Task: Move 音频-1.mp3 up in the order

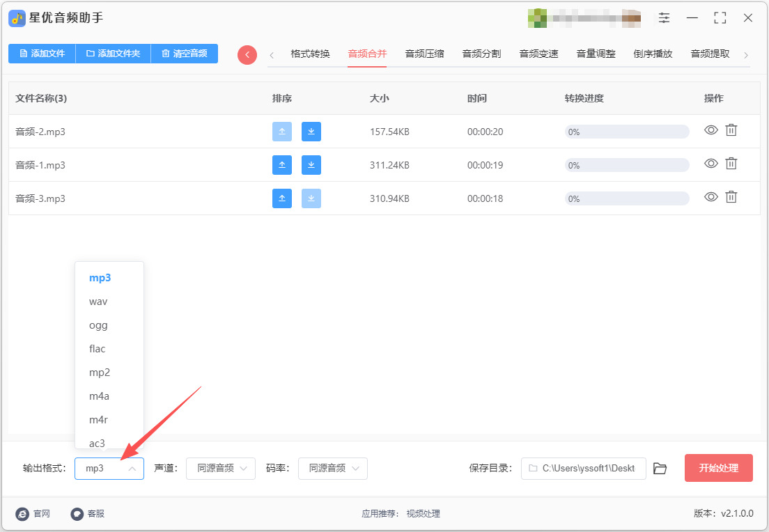Action: (282, 165)
